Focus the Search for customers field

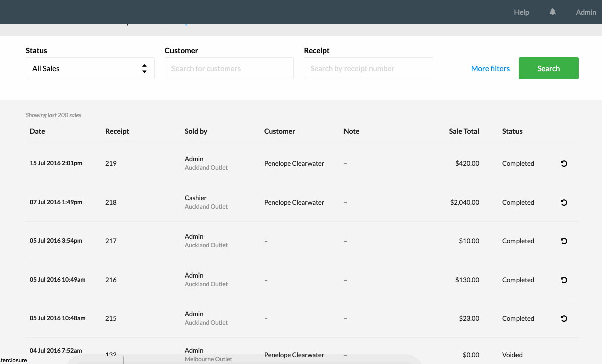tap(229, 69)
